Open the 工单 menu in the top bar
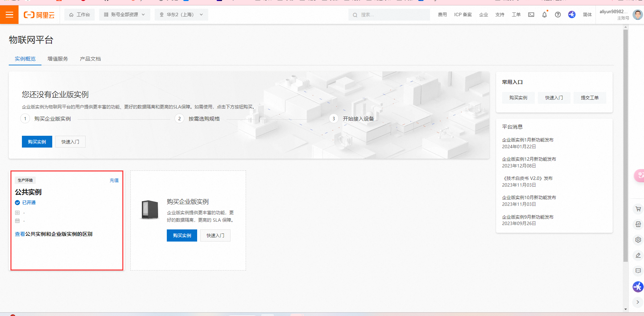Screen dimensions: 644x316 point(516,15)
